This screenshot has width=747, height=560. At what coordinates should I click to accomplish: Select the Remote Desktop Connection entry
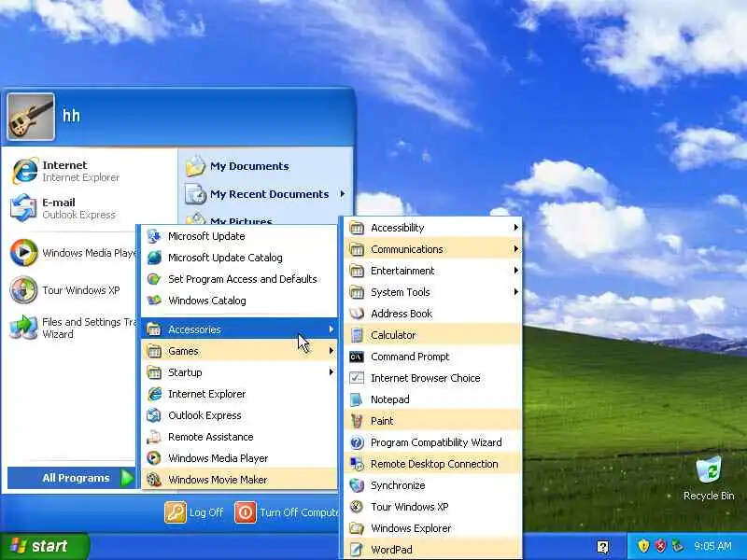(432, 463)
